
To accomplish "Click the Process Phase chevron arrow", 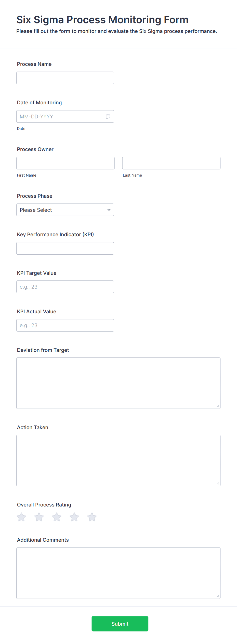I will point(109,210).
